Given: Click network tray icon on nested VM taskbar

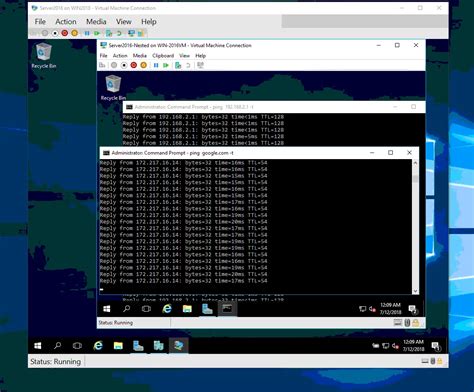Looking at the screenshot, I should point(363,309).
